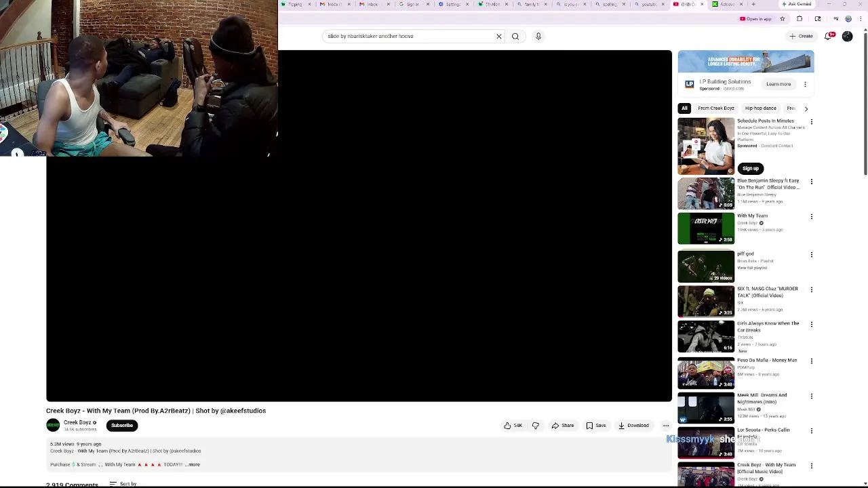Open the Create upload menu
The width and height of the screenshot is (868, 488).
click(x=801, y=36)
